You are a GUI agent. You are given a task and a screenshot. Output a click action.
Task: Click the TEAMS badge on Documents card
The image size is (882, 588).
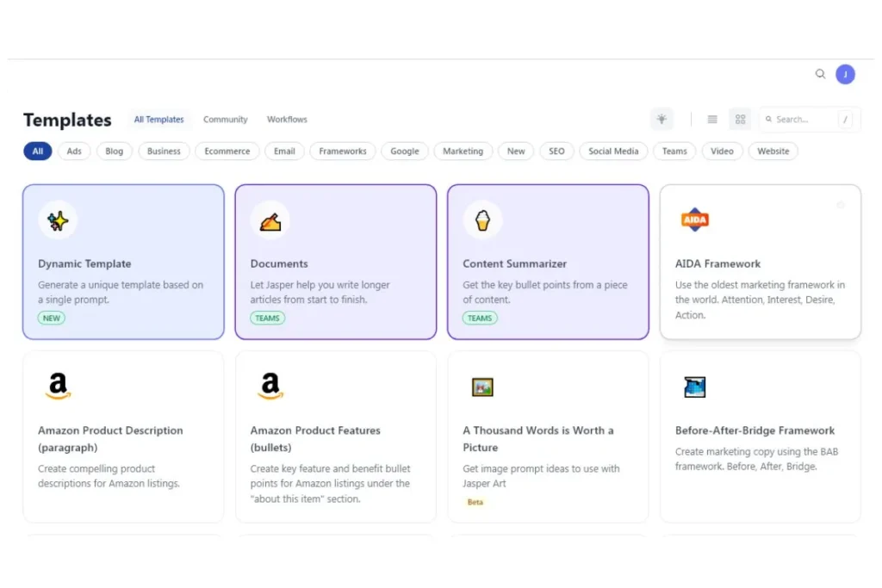(267, 319)
